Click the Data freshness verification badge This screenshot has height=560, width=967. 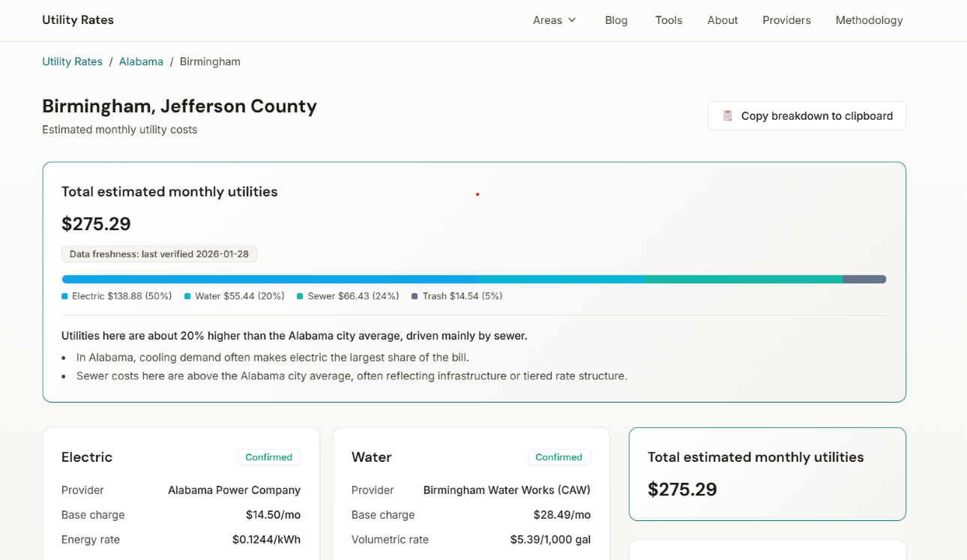point(159,253)
